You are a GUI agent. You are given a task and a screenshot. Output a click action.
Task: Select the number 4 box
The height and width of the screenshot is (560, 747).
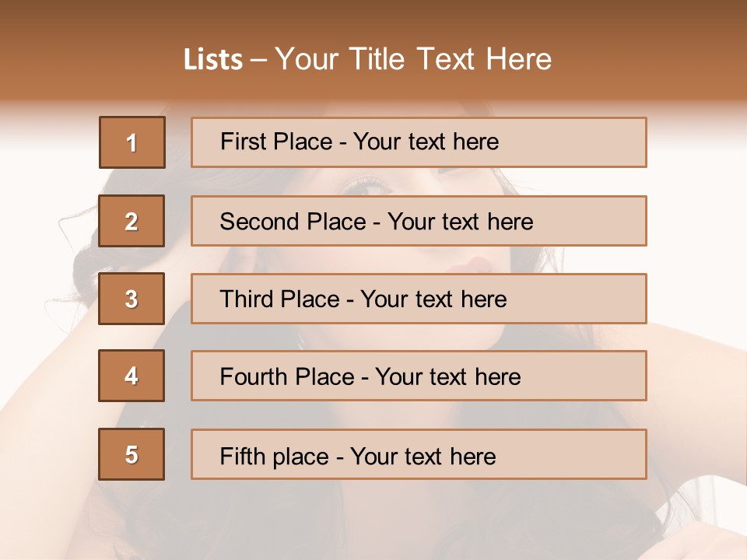(132, 376)
